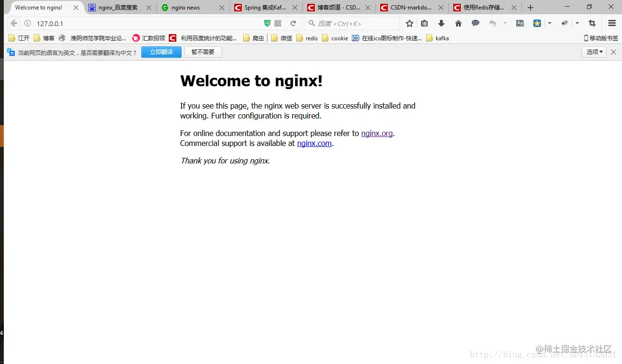Screen dimensions: 622x364
Task: Open the hamburger main menu
Action: click(x=612, y=23)
